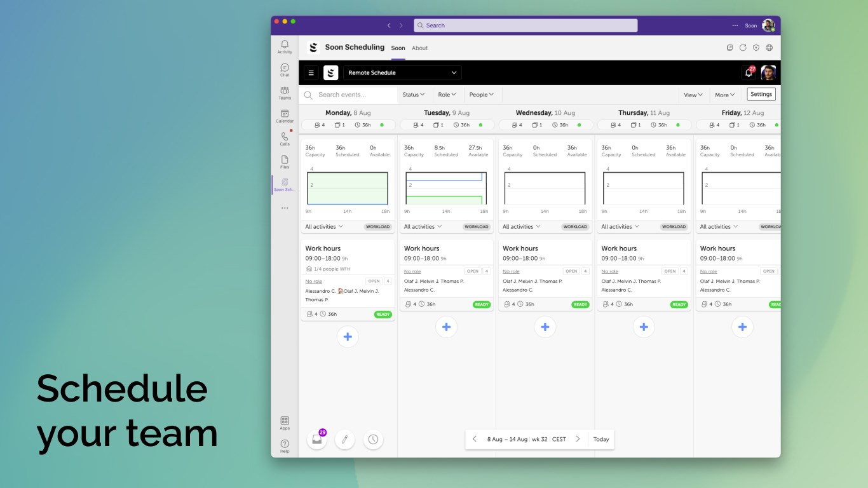Screen dimensions: 868x488
Task: Go to previous week arrow
Action: click(x=475, y=439)
